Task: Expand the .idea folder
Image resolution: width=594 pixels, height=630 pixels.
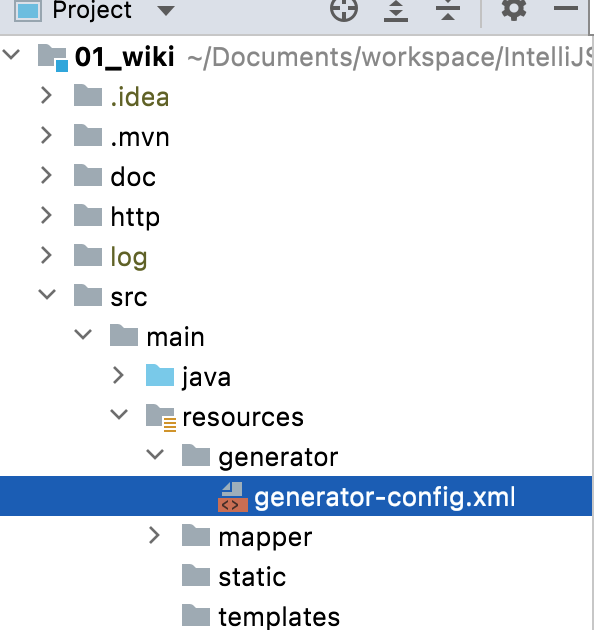Action: [x=47, y=96]
